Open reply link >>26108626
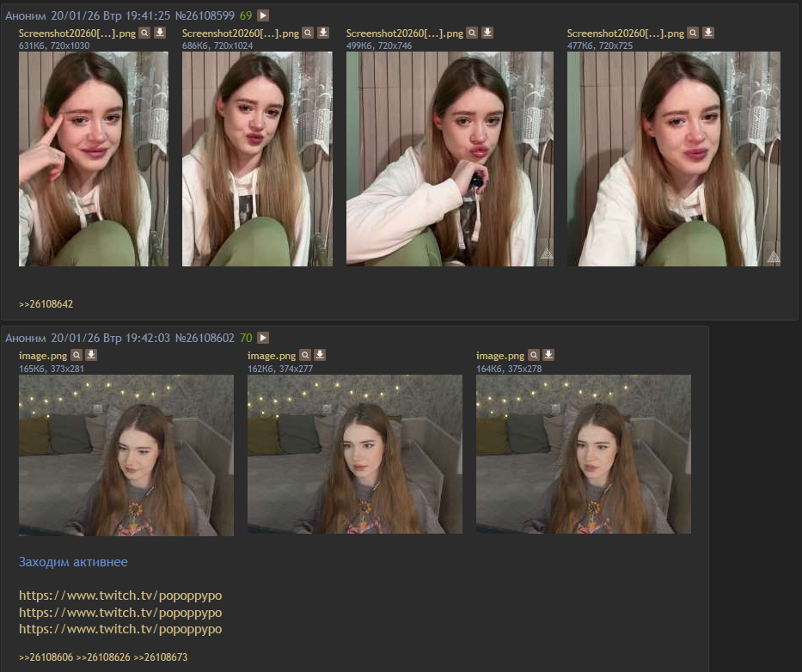 coord(103,657)
